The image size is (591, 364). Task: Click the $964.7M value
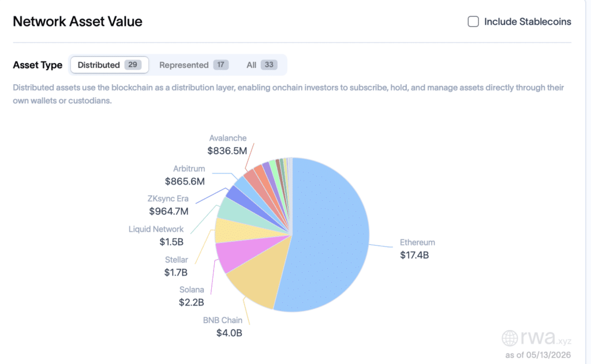[169, 211]
